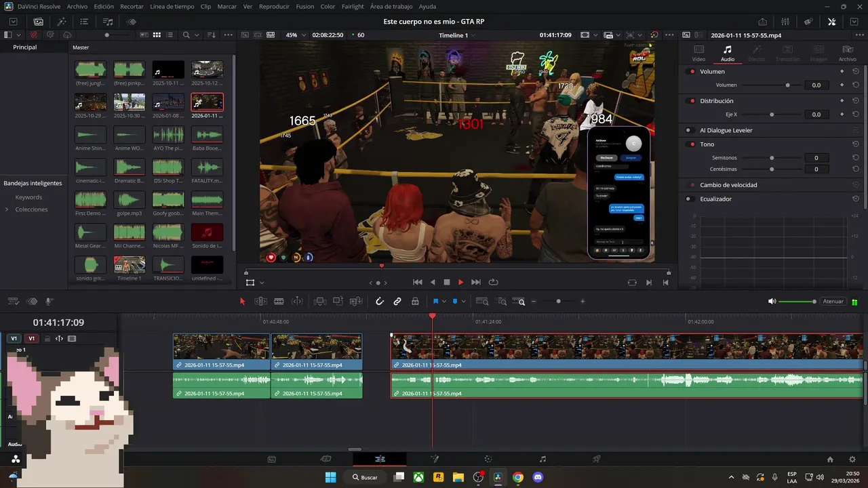Open the Fusion menu
Screen dimensions: 868x488
click(305, 6)
